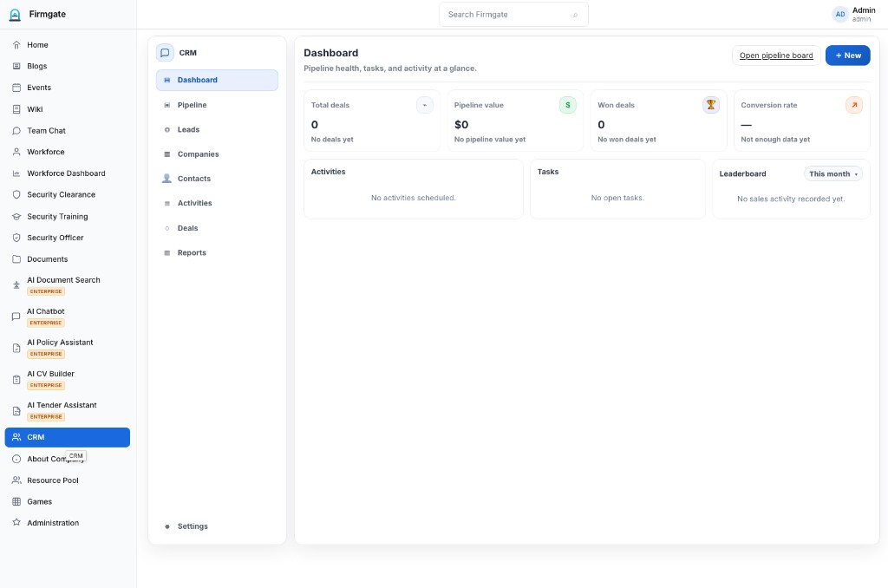The height and width of the screenshot is (588, 888).
Task: Click the search magnifier icon
Action: (x=576, y=15)
